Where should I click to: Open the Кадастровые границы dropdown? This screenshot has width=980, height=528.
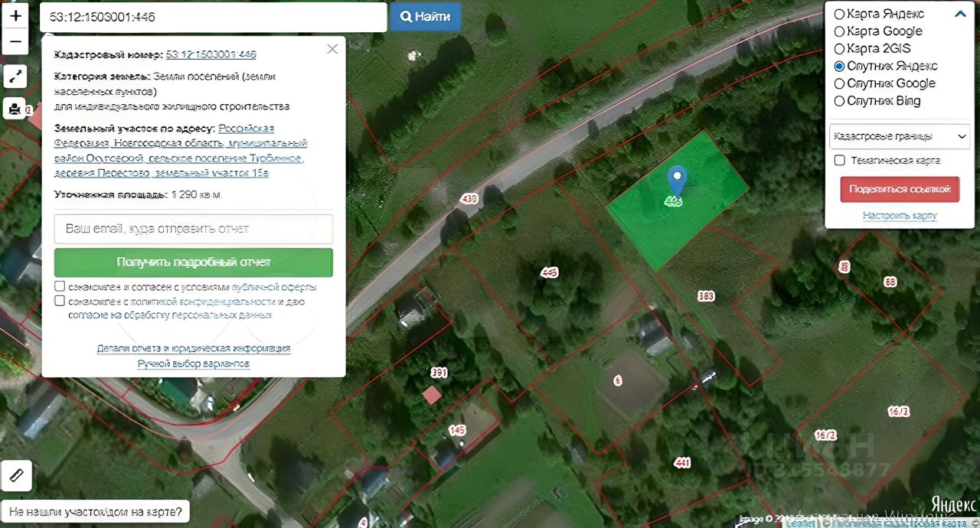pos(900,136)
